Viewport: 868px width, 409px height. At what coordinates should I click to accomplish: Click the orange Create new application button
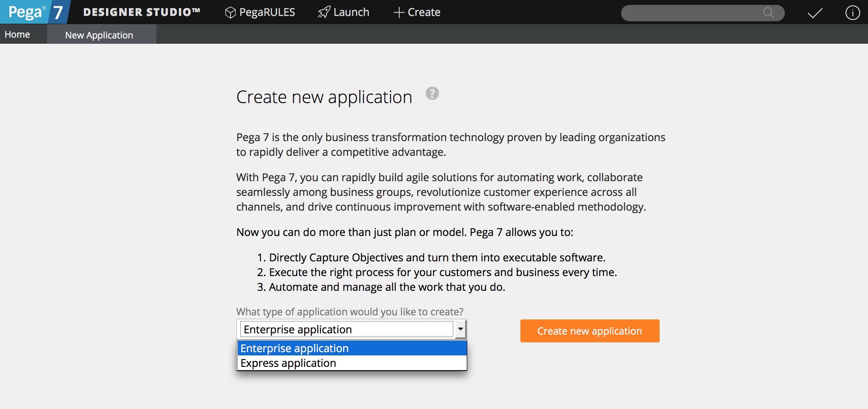[x=590, y=331]
